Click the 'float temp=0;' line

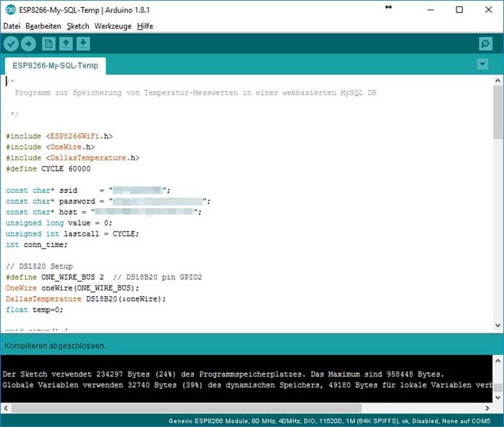point(34,310)
